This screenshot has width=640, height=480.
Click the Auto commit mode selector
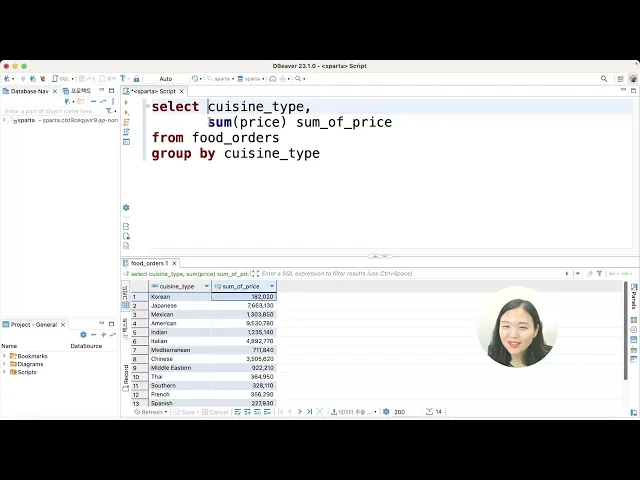[166, 79]
